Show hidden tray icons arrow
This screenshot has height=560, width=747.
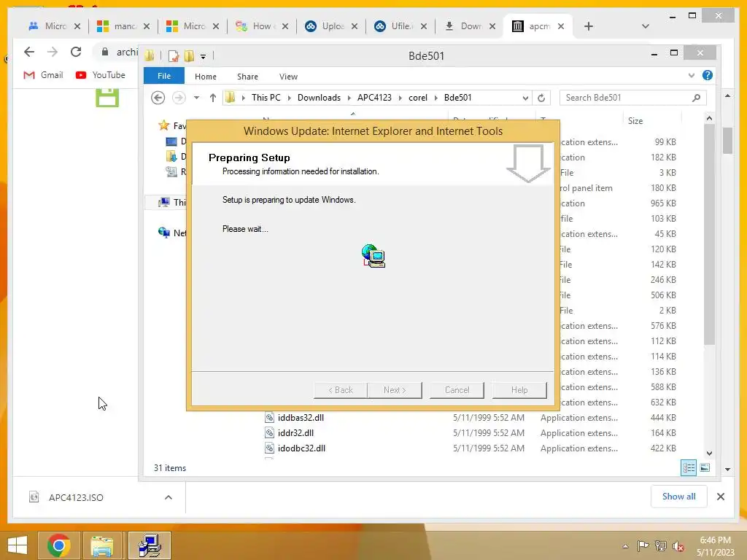625,545
